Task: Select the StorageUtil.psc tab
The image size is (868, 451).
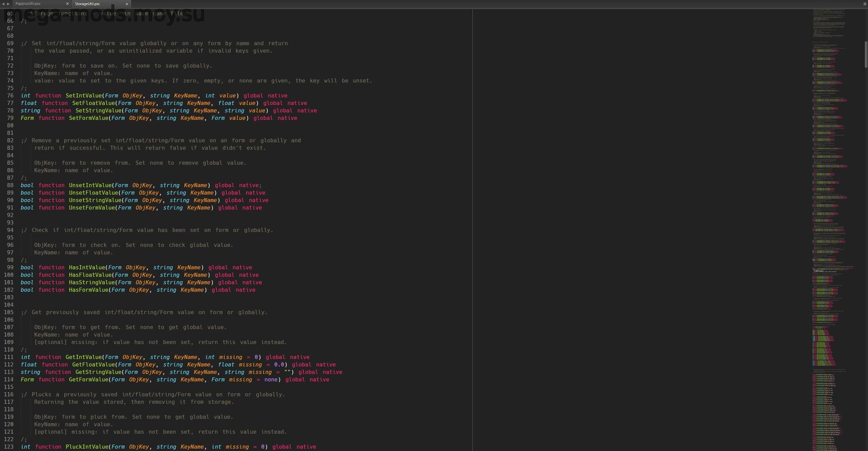Action: [87, 4]
